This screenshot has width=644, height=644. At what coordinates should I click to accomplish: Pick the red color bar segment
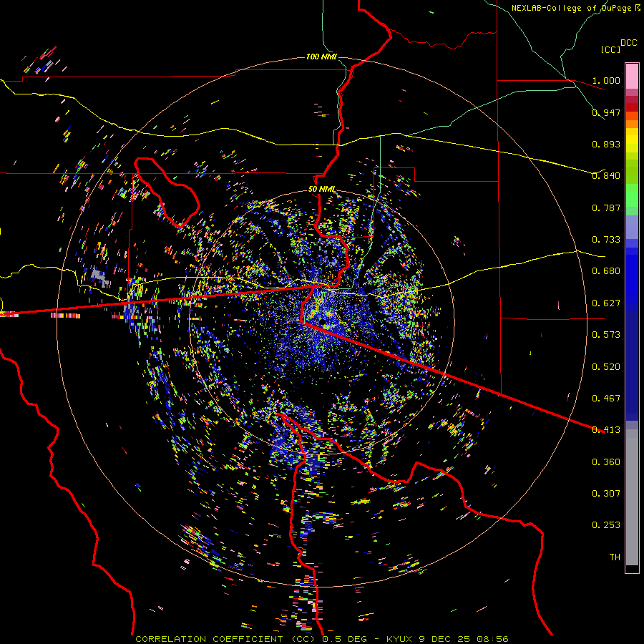[x=632, y=107]
